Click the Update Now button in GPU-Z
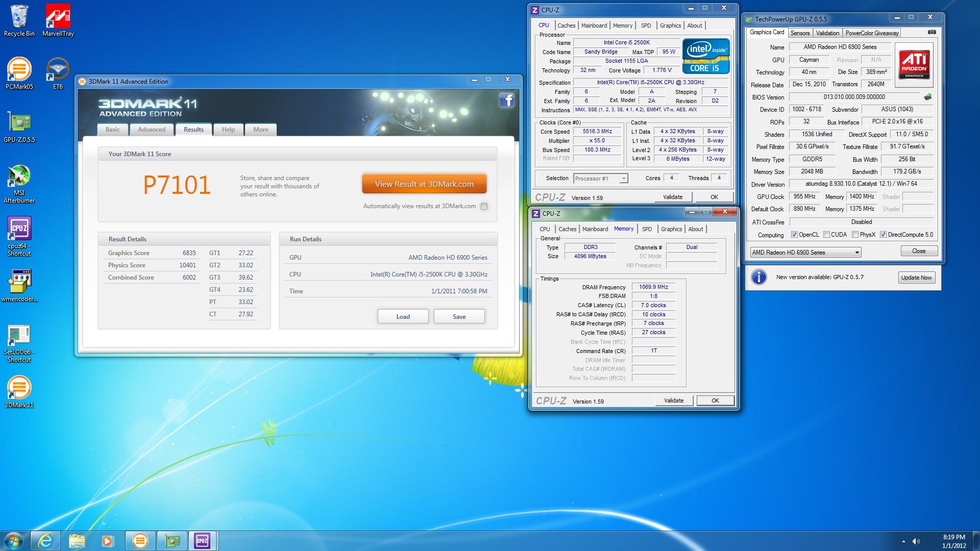This screenshot has height=551, width=980. tap(916, 278)
